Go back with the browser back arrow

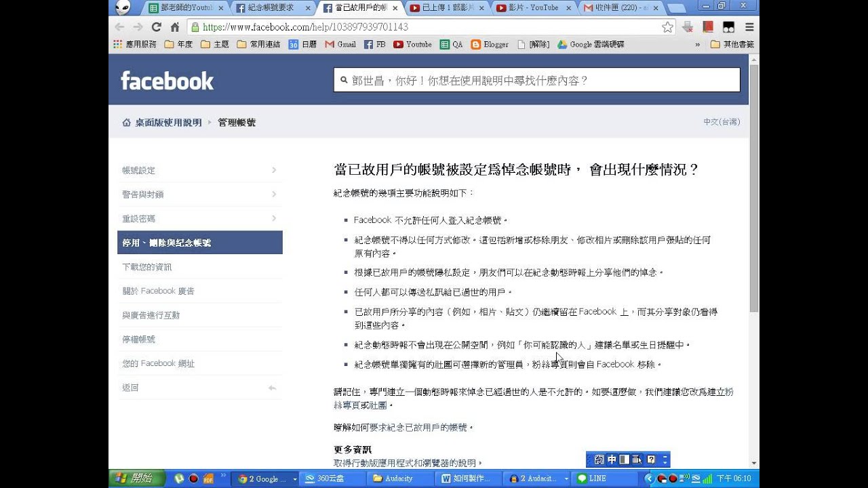119,27
